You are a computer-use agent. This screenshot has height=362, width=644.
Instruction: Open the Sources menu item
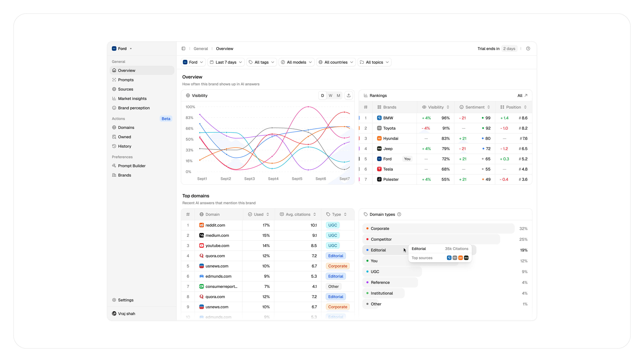click(x=125, y=89)
